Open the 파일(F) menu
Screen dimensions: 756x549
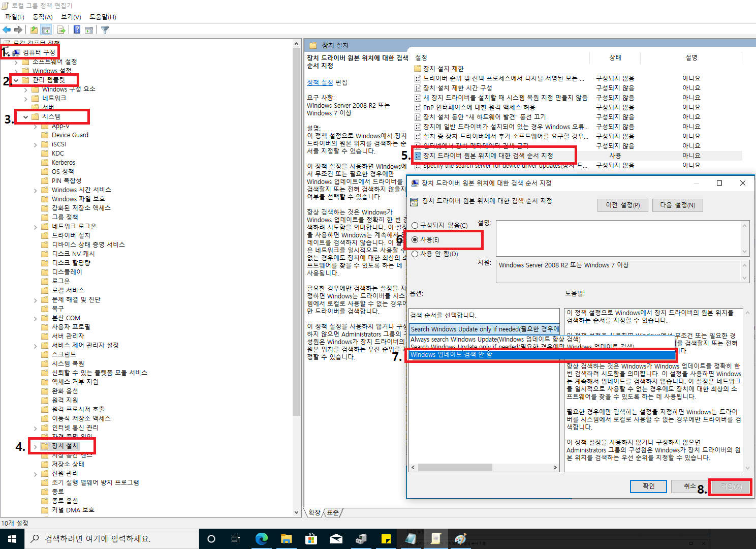tap(15, 17)
